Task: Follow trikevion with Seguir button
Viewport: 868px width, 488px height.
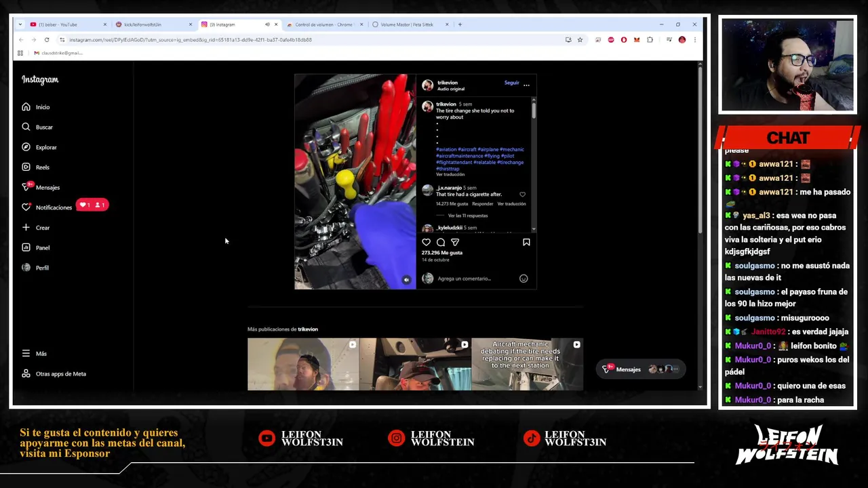Action: pyautogui.click(x=512, y=83)
